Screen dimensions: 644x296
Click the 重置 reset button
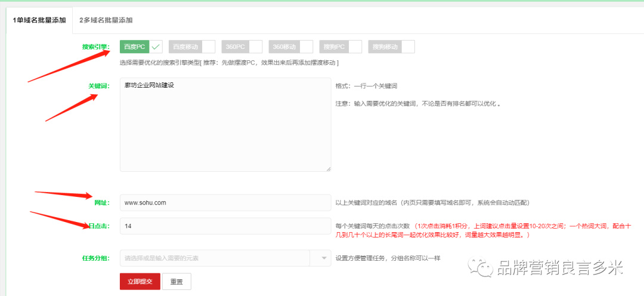pos(177,282)
